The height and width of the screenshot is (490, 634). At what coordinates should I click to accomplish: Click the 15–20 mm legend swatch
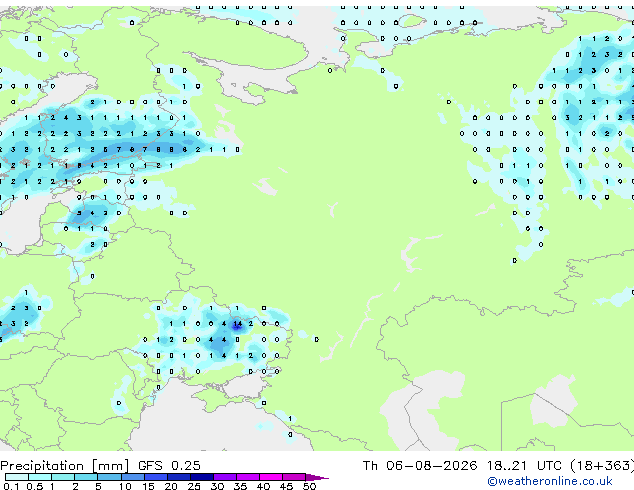tap(156, 477)
